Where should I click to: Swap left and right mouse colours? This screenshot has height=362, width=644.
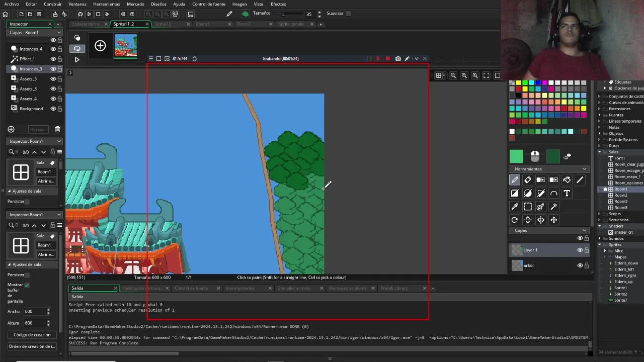[567, 156]
